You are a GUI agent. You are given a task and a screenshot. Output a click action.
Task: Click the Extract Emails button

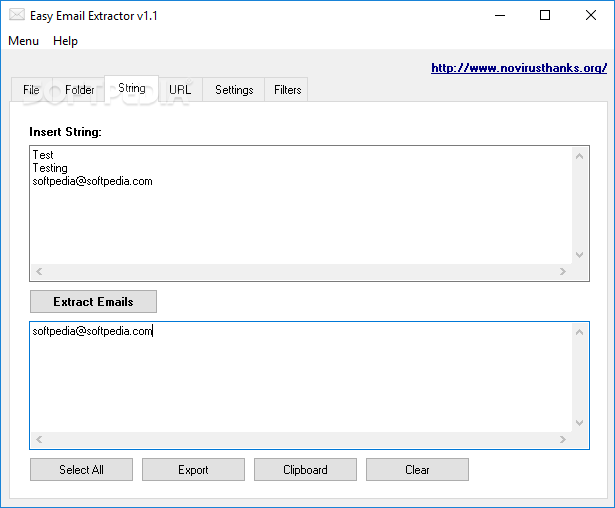pos(93,302)
